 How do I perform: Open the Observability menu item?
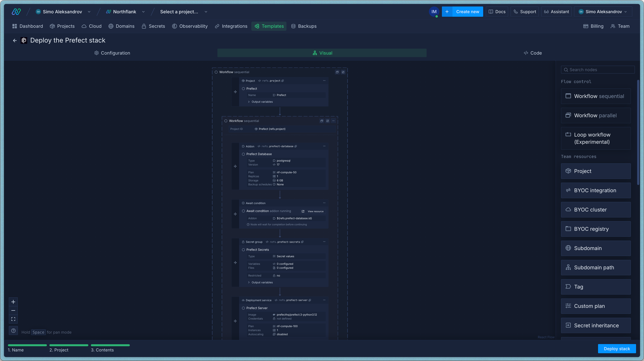[x=190, y=26]
